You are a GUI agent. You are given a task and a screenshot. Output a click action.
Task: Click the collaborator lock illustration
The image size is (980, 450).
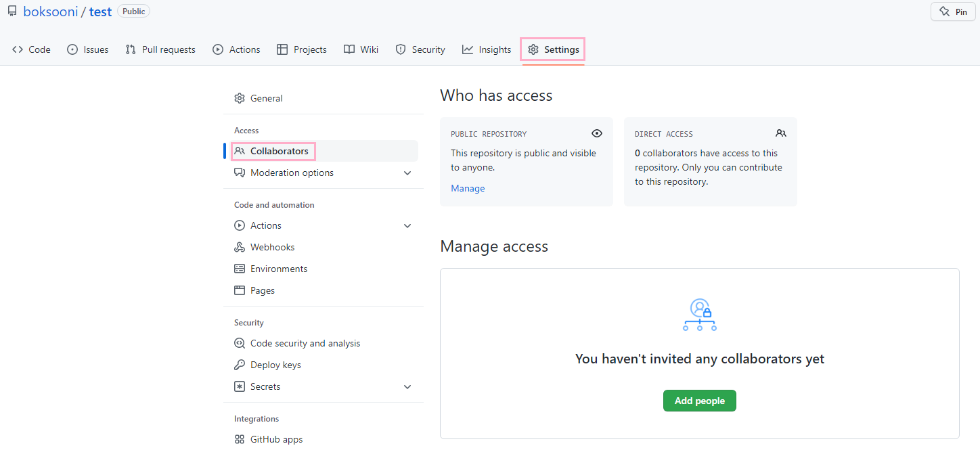699,315
